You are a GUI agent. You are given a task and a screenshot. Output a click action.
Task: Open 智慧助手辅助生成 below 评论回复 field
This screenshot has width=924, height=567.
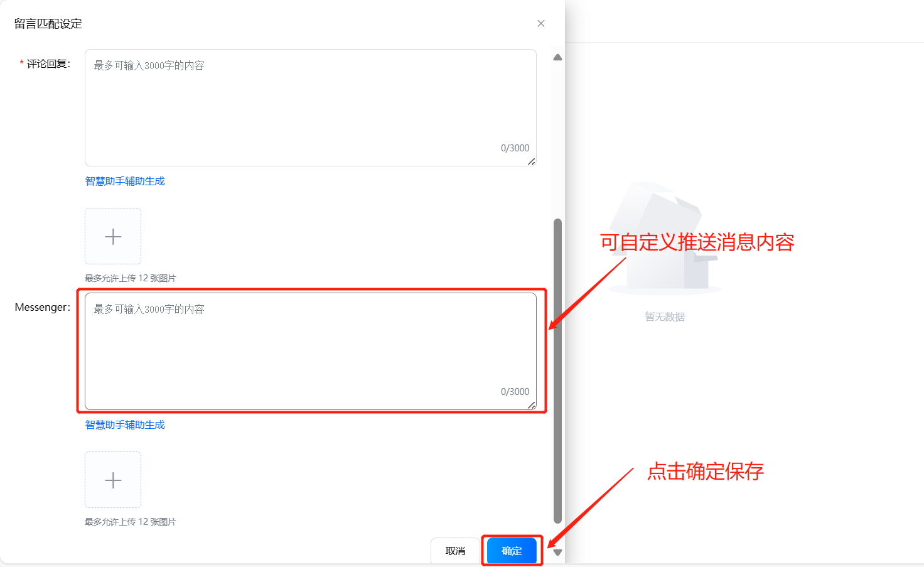125,181
